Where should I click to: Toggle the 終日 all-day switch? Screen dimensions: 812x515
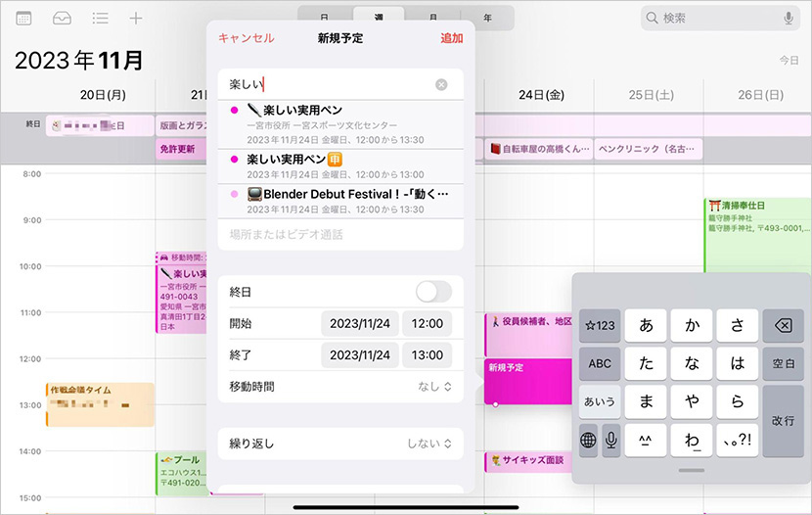click(x=434, y=292)
